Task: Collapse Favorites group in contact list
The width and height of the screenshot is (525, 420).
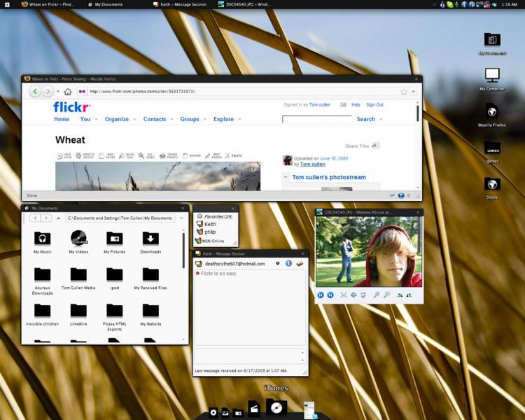Action: coord(199,216)
